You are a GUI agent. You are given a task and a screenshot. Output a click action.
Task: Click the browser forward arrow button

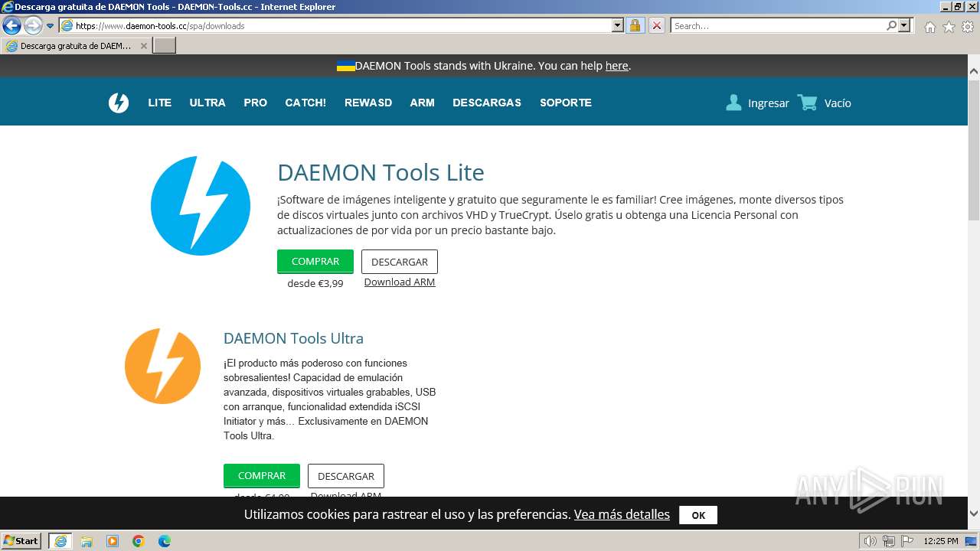click(33, 25)
